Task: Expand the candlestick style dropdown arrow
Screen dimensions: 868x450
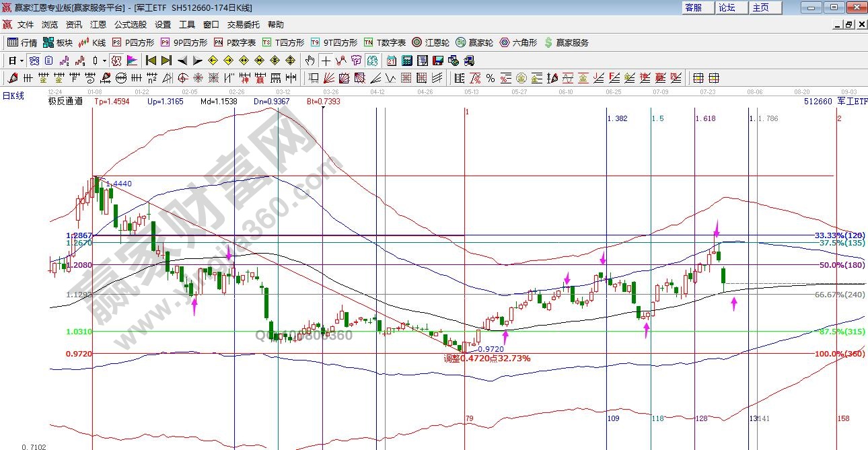Action: pyautogui.click(x=104, y=61)
